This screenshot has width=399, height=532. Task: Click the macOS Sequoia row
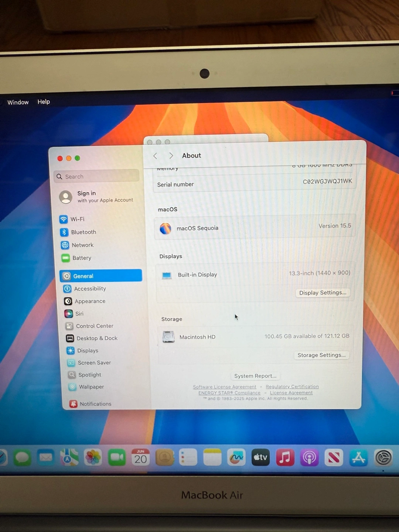tap(255, 227)
